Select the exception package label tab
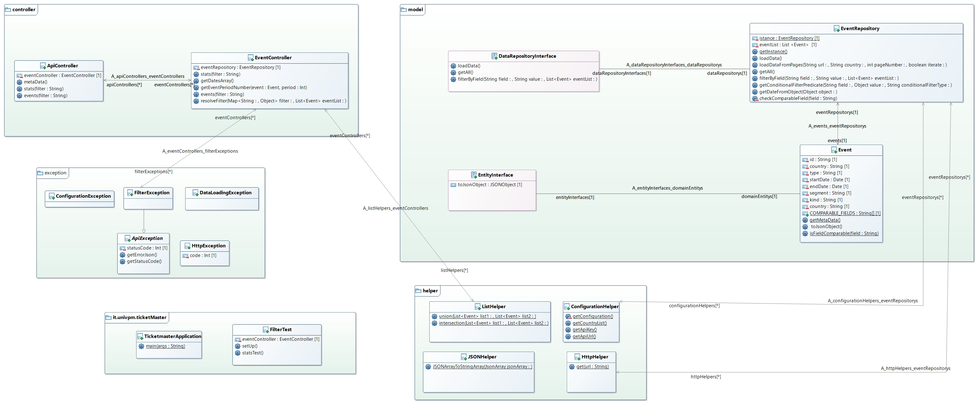Viewport: 980px width, 405px height. 55,173
